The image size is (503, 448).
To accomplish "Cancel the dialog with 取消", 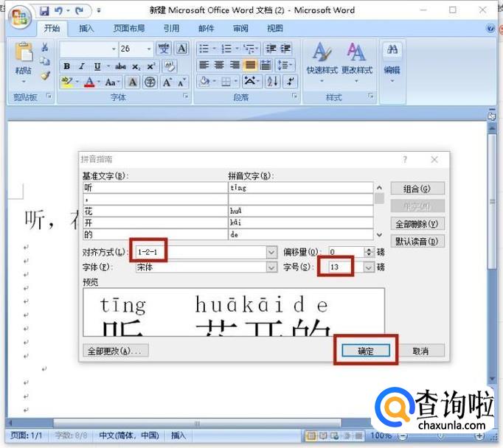I will (420, 351).
